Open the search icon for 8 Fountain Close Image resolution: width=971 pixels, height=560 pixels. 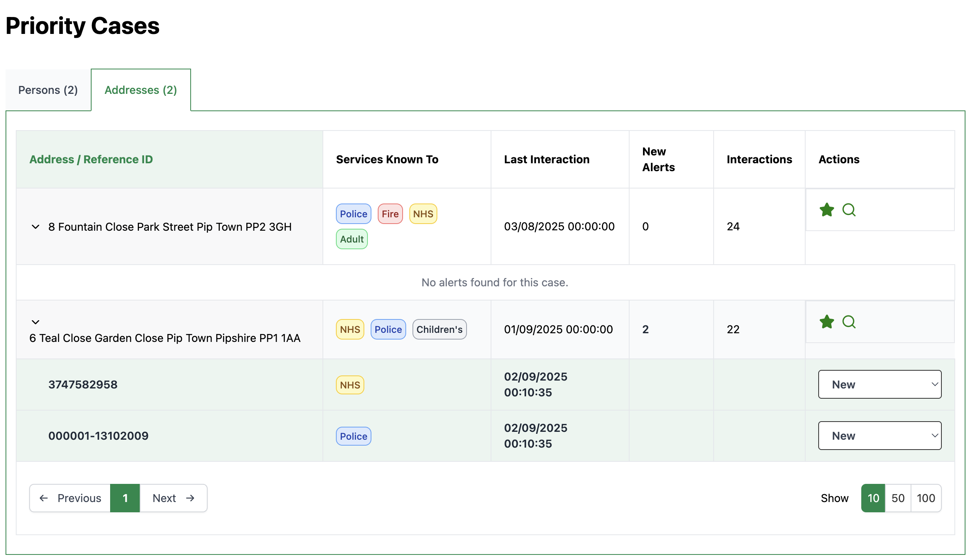click(x=849, y=210)
